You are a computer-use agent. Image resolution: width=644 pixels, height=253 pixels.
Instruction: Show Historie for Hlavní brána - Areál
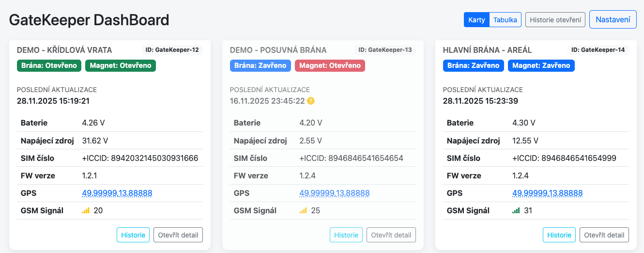coord(559,235)
